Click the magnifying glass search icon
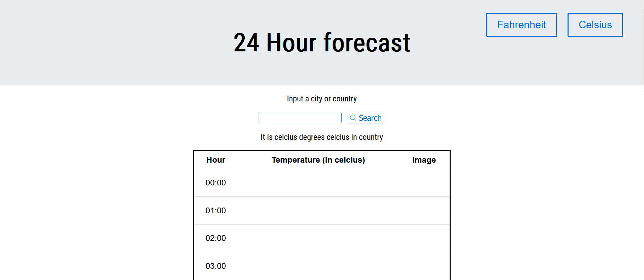The image size is (644, 280). coord(353,118)
